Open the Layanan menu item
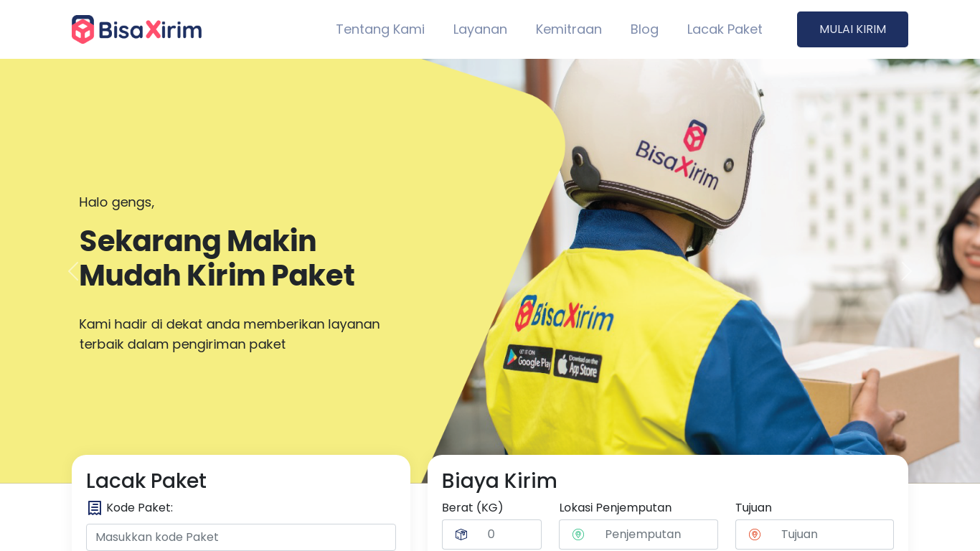980x551 pixels. (x=480, y=29)
